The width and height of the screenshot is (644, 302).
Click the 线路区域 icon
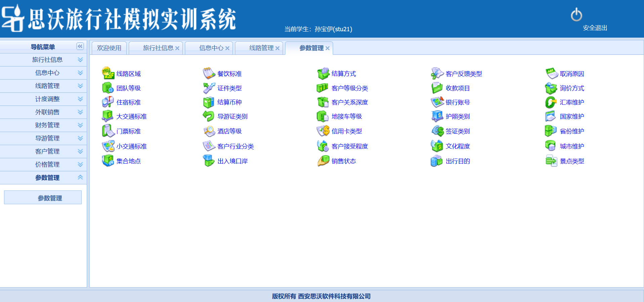coord(108,73)
